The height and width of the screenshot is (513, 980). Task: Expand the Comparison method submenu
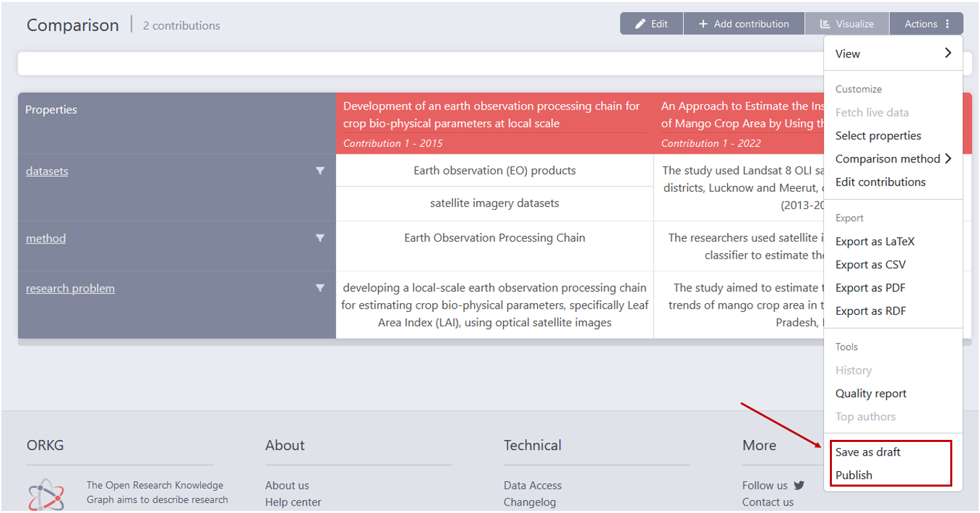coord(893,159)
